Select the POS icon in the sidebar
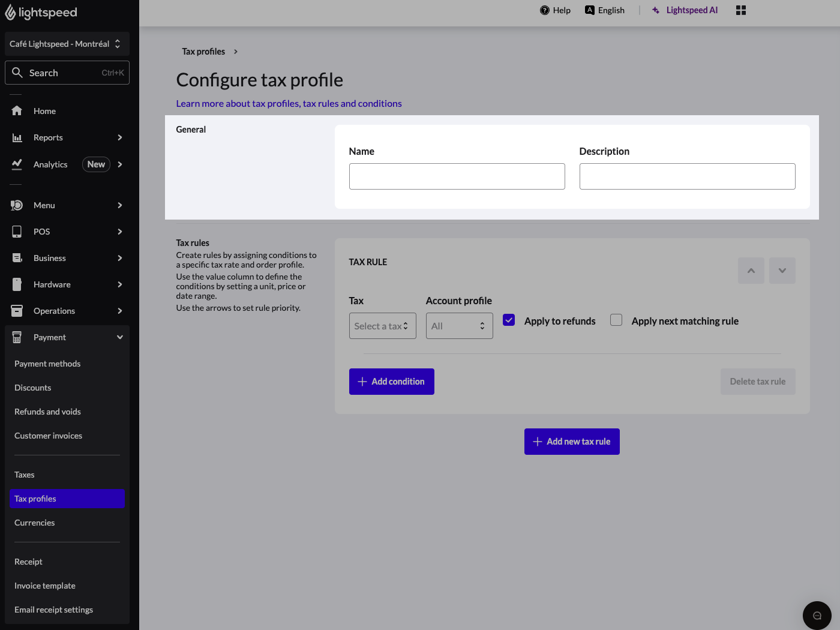The height and width of the screenshot is (630, 840). pos(17,232)
